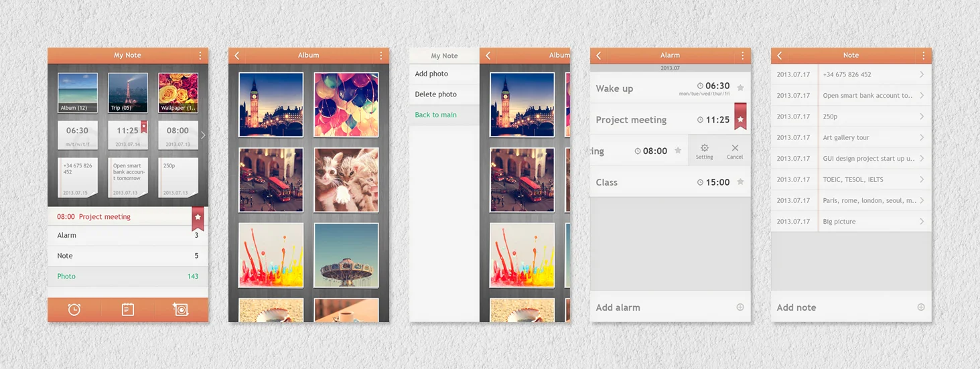The width and height of the screenshot is (980, 369).
Task: Open the Wake up alarm entry
Action: [671, 88]
